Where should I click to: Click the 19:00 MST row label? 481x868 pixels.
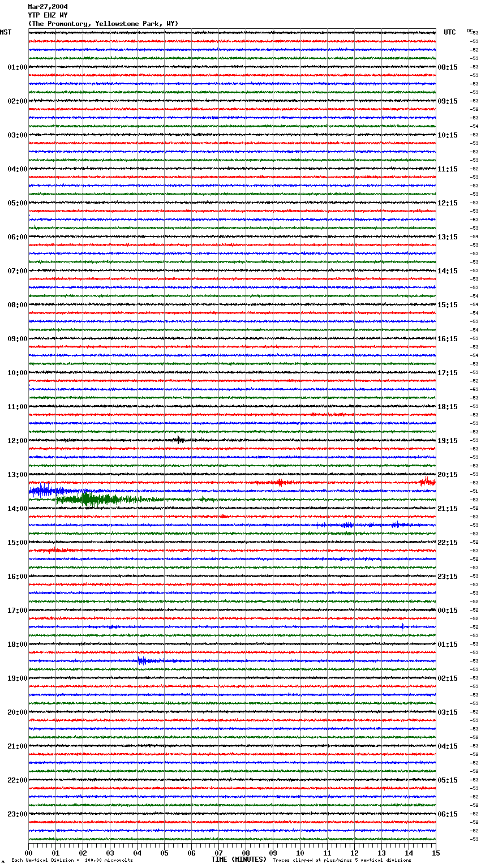(x=17, y=678)
